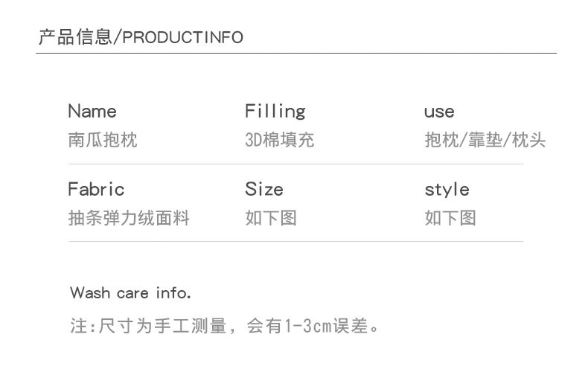
Task: Click the 注:尺寸为手工测量 note text
Action: pyautogui.click(x=147, y=326)
